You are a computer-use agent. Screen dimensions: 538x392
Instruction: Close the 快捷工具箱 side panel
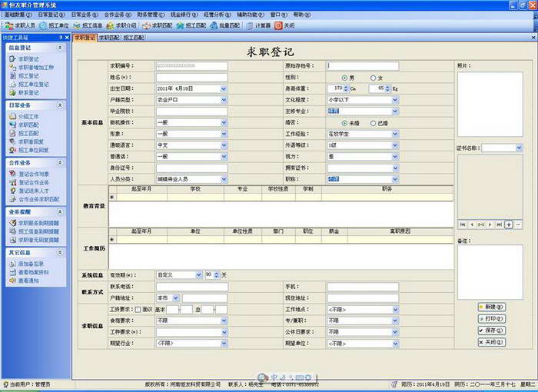click(68, 38)
